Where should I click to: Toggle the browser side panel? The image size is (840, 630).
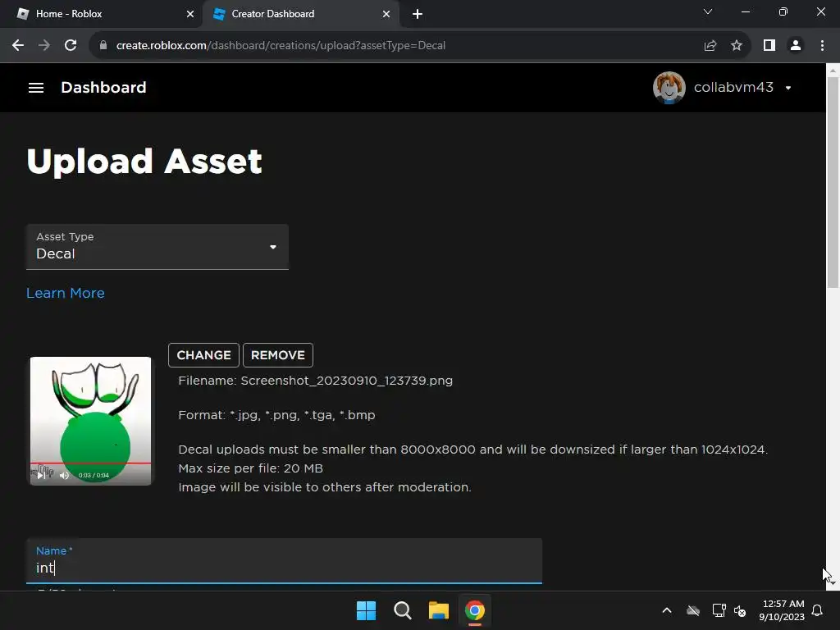pyautogui.click(x=769, y=46)
